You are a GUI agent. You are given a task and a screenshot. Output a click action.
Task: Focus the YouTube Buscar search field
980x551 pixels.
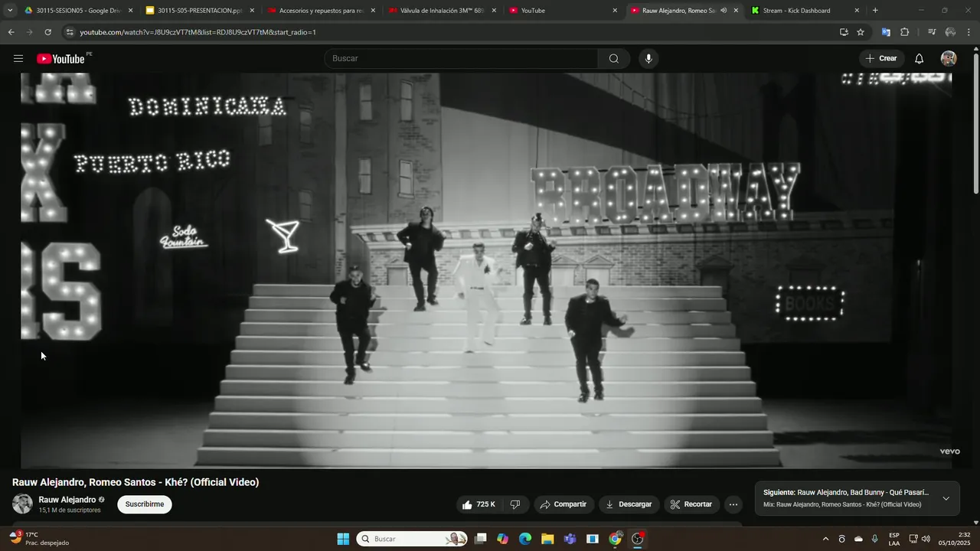pos(462,59)
